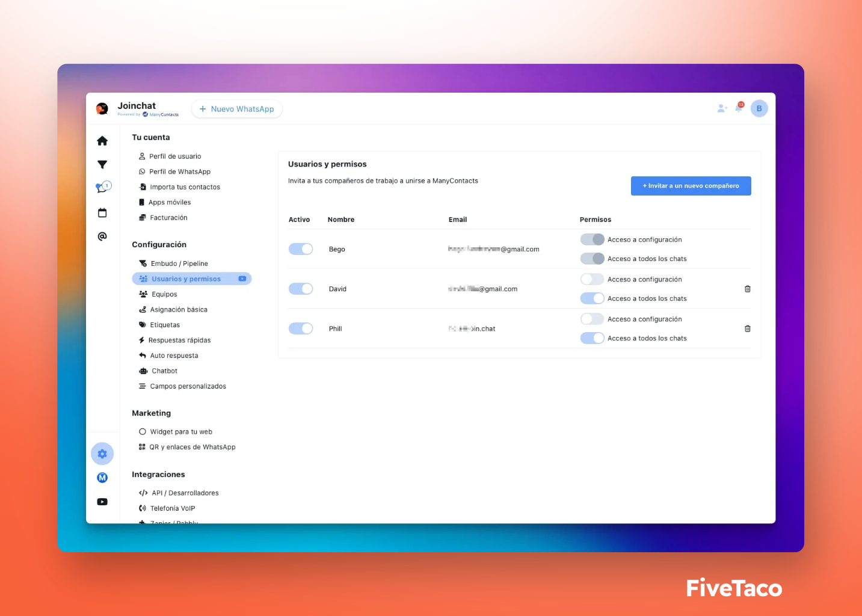Screen dimensions: 862x616
Task: Click the Joinchat logo
Action: pos(102,108)
